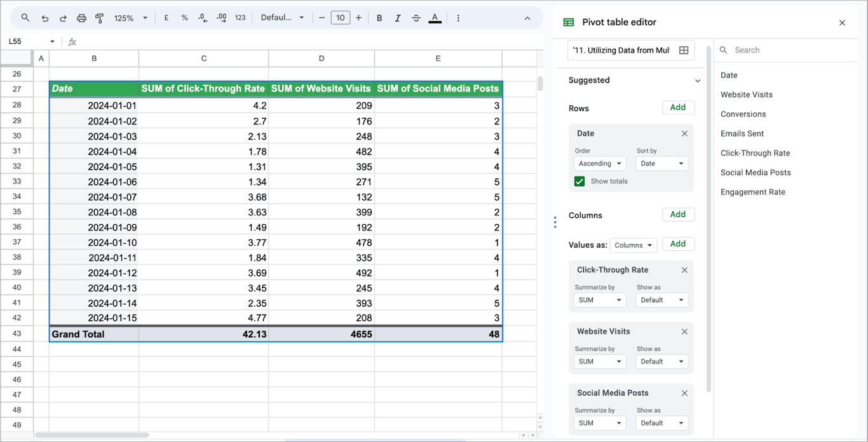Image resolution: width=868 pixels, height=442 pixels.
Task: Undo the last action
Action: pos(44,18)
